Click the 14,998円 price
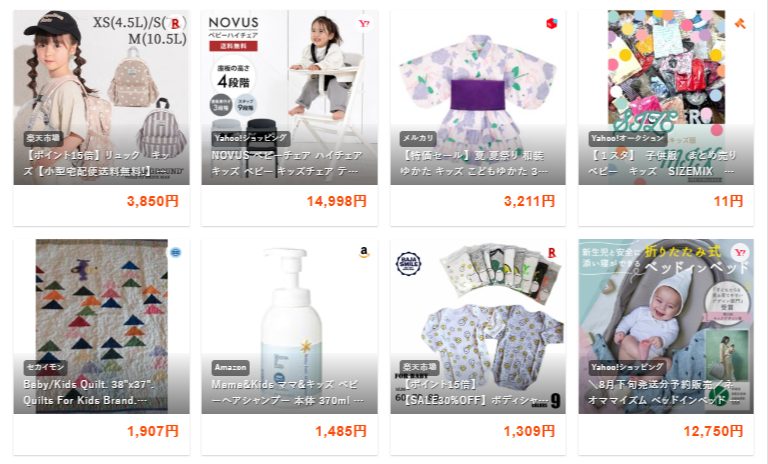The height and width of the screenshot is (464, 768). pos(337,201)
